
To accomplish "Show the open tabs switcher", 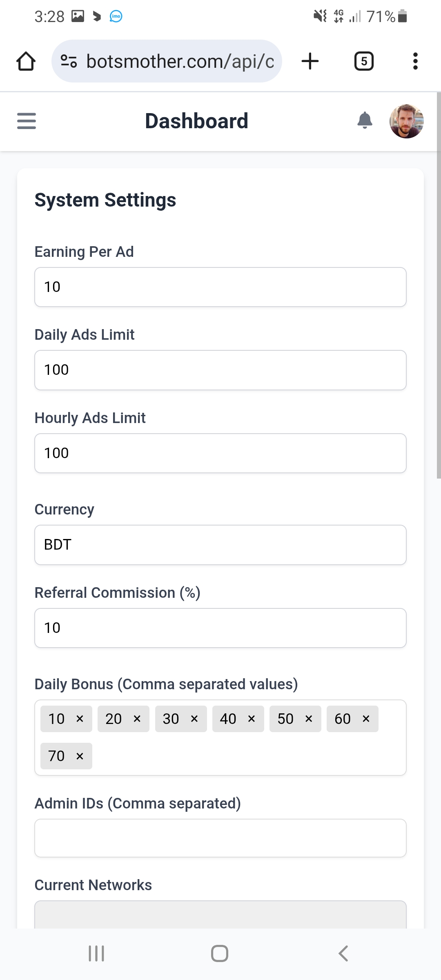I will click(363, 61).
